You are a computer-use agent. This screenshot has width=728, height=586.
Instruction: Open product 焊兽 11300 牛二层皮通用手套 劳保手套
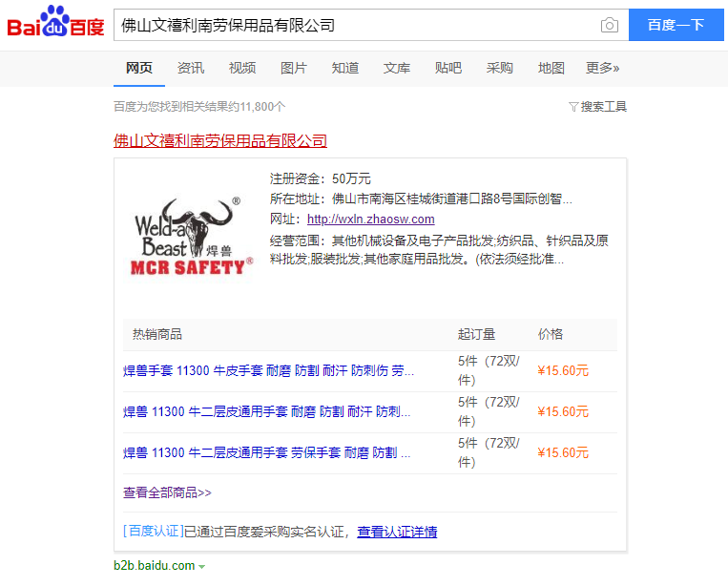pos(266,452)
